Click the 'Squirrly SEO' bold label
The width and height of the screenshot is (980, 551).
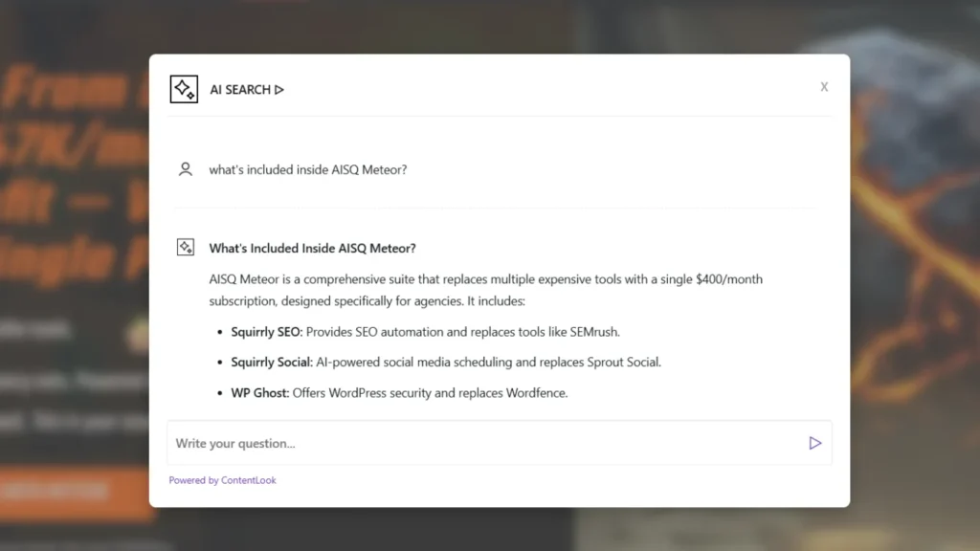(x=266, y=332)
